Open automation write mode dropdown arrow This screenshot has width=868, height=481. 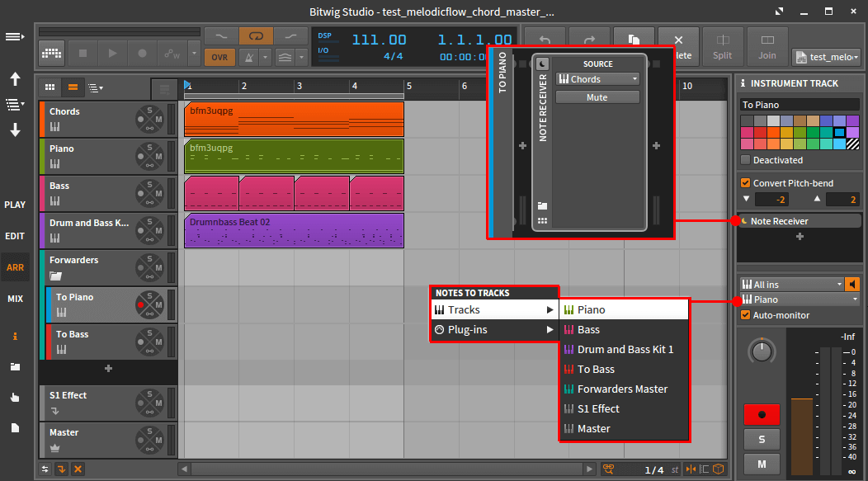pos(194,54)
